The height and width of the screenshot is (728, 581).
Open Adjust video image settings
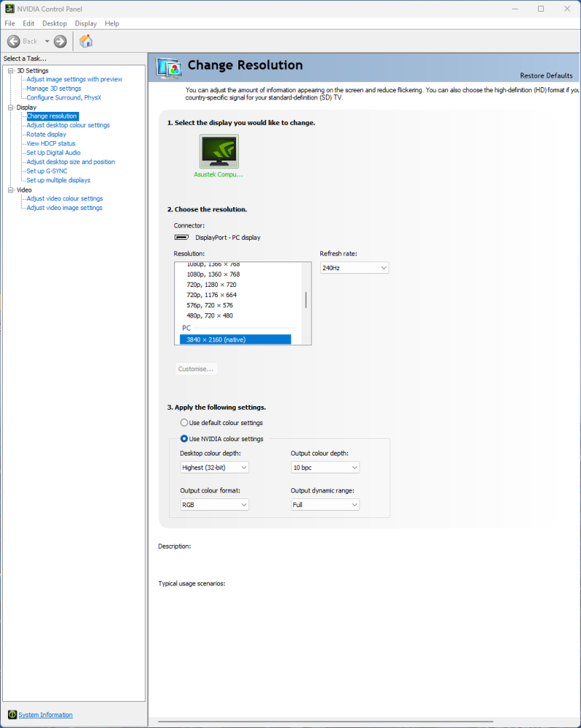[65, 208]
